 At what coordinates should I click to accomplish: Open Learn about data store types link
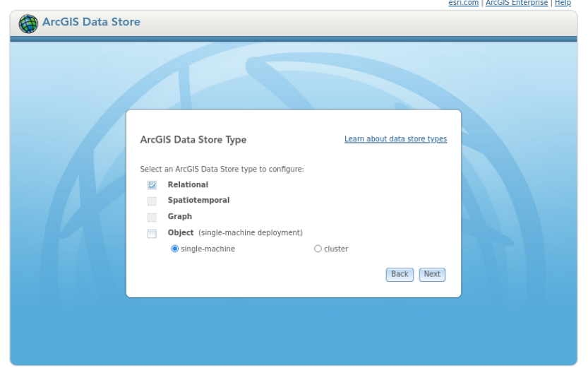(395, 139)
